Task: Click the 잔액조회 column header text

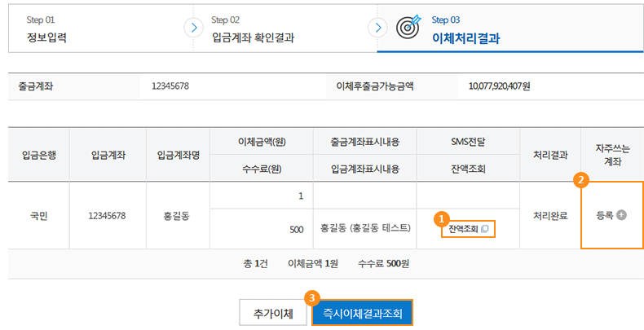Action: point(468,169)
